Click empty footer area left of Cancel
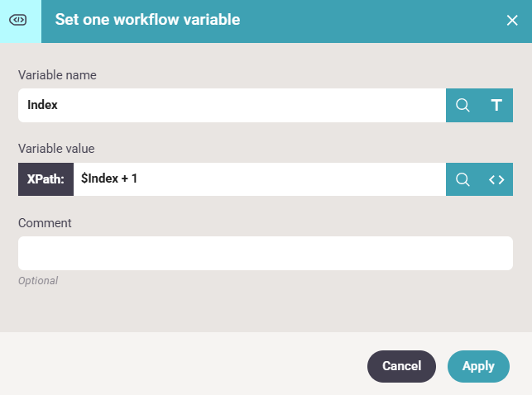Screen dimensions: 532x395 (x=182, y=365)
